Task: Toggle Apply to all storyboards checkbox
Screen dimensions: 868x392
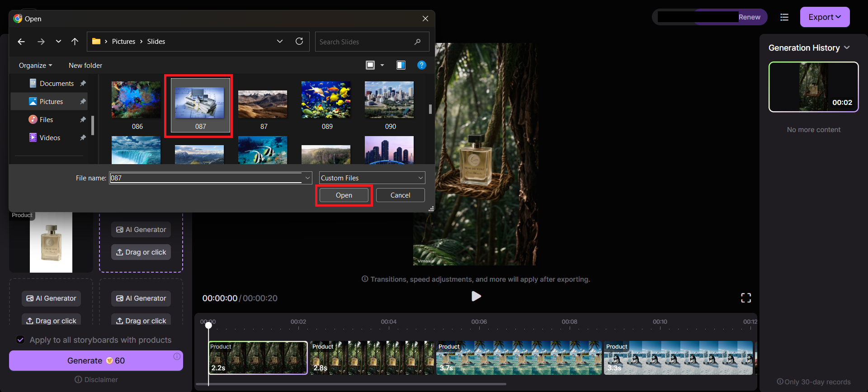Action: [x=20, y=340]
